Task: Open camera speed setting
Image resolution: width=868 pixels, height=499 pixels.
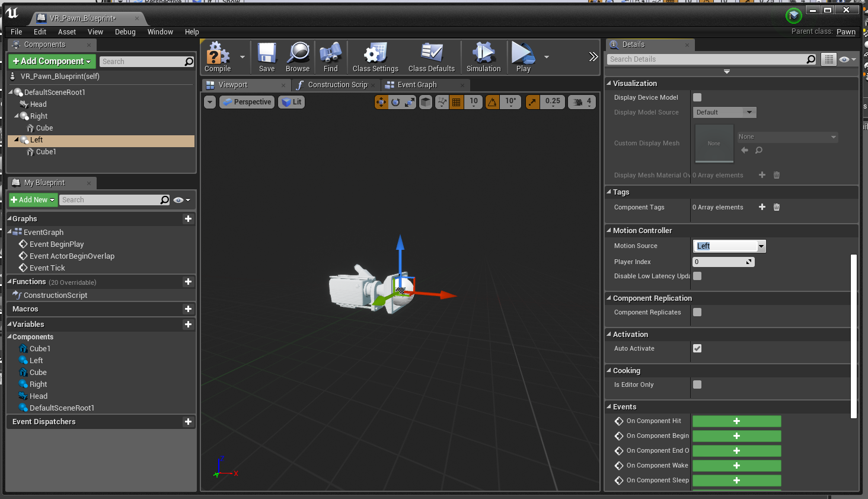Action: coord(582,102)
